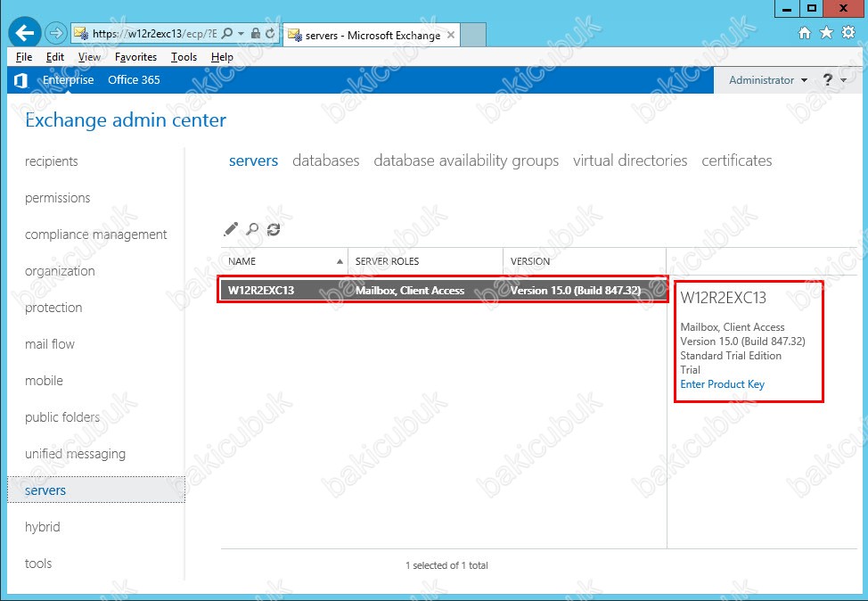Click the Exchange admin center title
868x601 pixels.
(126, 120)
